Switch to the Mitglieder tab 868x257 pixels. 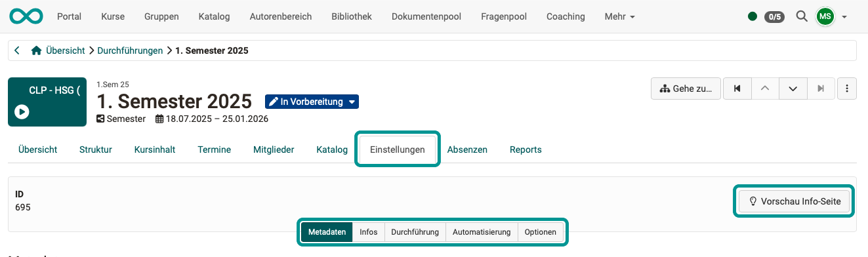pyautogui.click(x=274, y=149)
